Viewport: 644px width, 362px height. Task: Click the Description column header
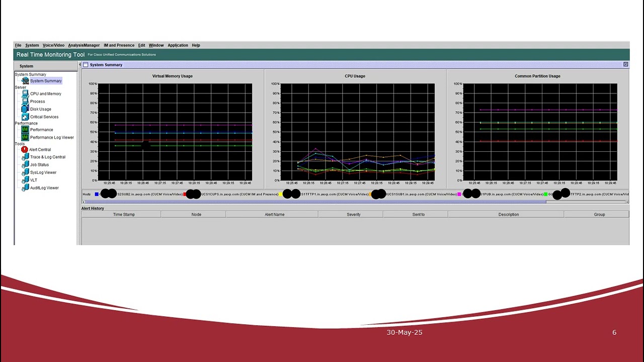tap(506, 214)
